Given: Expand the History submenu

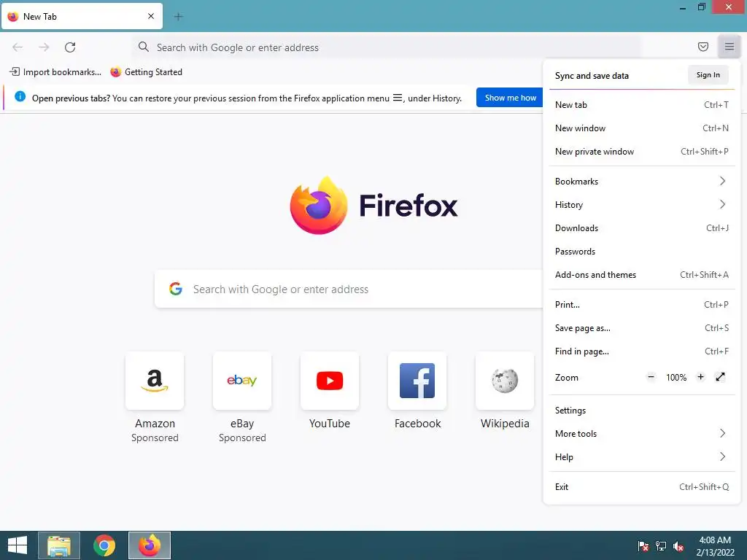Looking at the screenshot, I should pos(642,205).
